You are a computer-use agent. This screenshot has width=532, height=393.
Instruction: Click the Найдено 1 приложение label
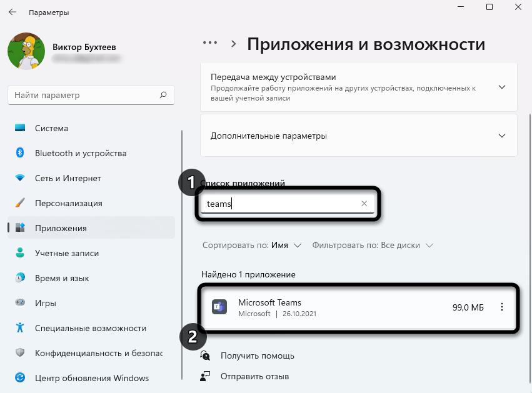[x=248, y=274]
